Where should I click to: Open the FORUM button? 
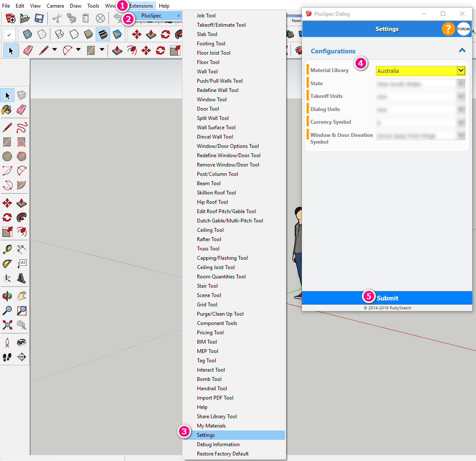coord(464,29)
